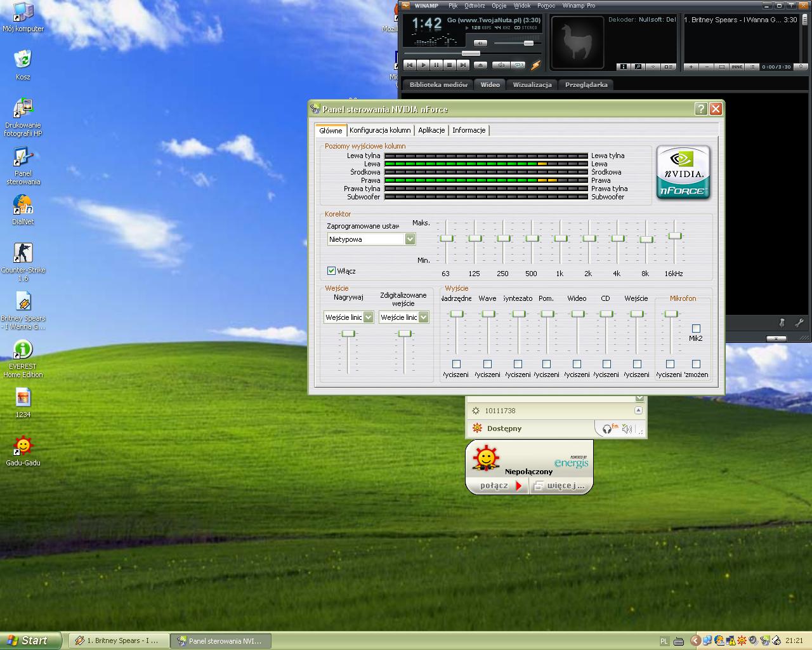
Task: Stop playback in Winamp
Action: point(450,65)
